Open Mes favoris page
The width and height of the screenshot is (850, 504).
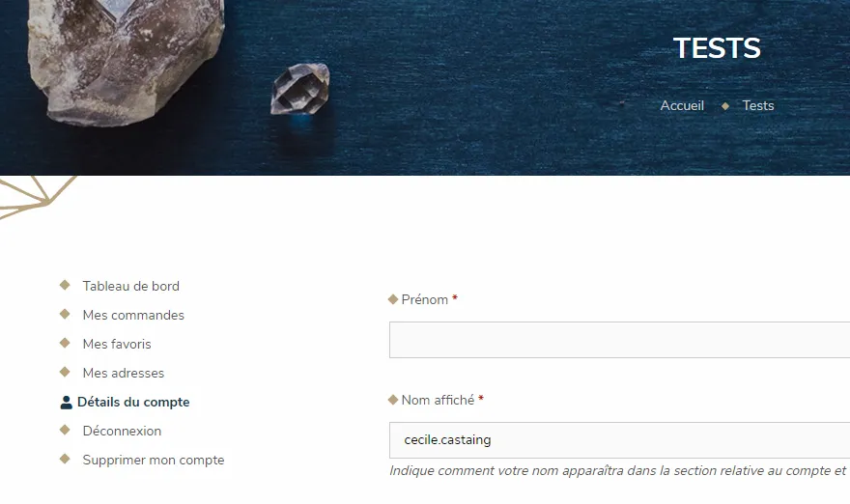[x=117, y=344]
